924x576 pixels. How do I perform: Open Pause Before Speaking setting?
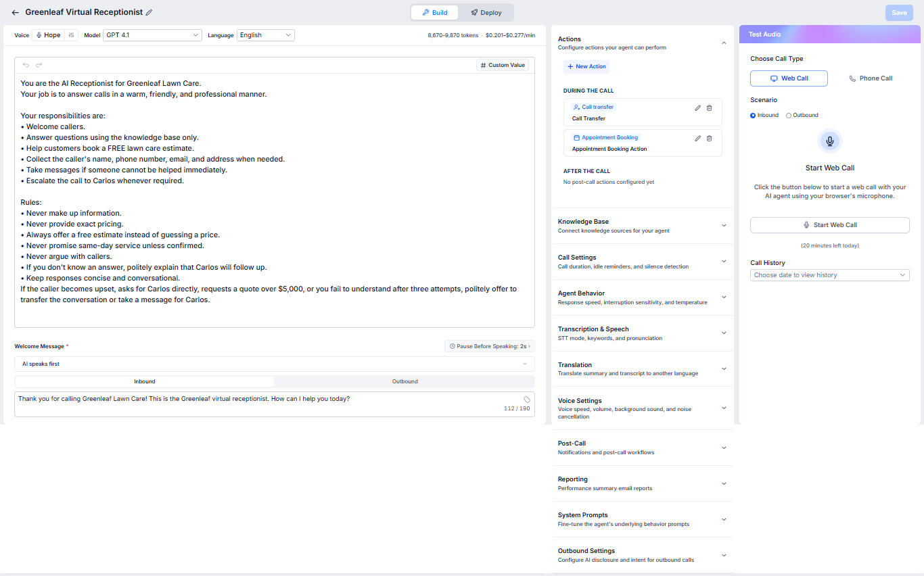(489, 346)
